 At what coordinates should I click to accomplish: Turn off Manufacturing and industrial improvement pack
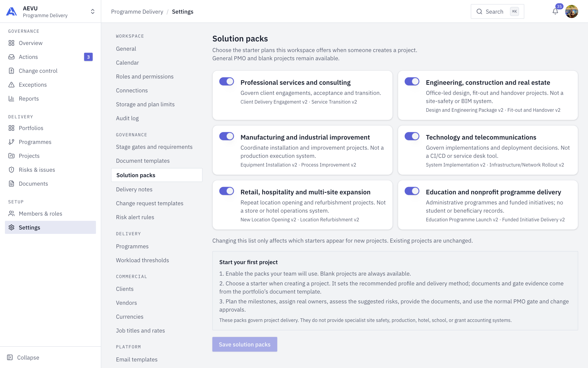coord(227,136)
